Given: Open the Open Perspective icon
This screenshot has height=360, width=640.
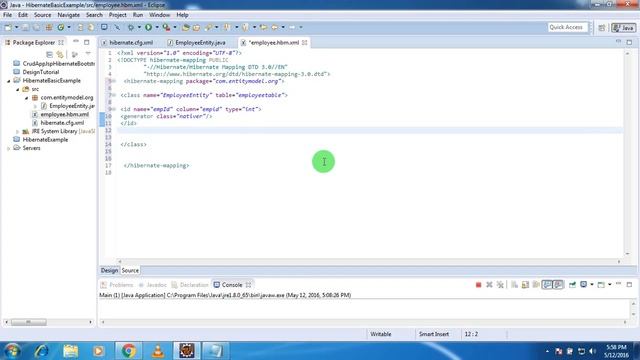Looking at the screenshot, I should tap(602, 28).
